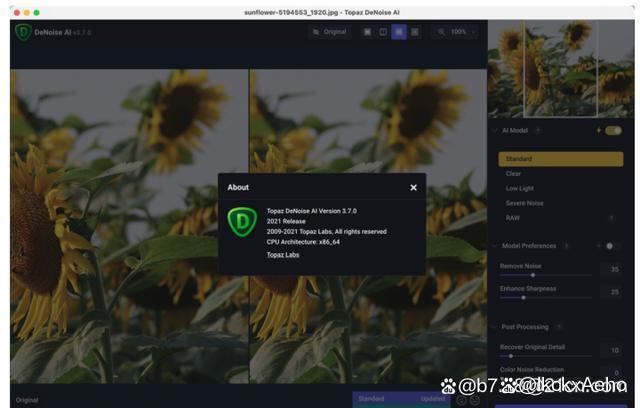Select comparison grid view mode

(415, 32)
